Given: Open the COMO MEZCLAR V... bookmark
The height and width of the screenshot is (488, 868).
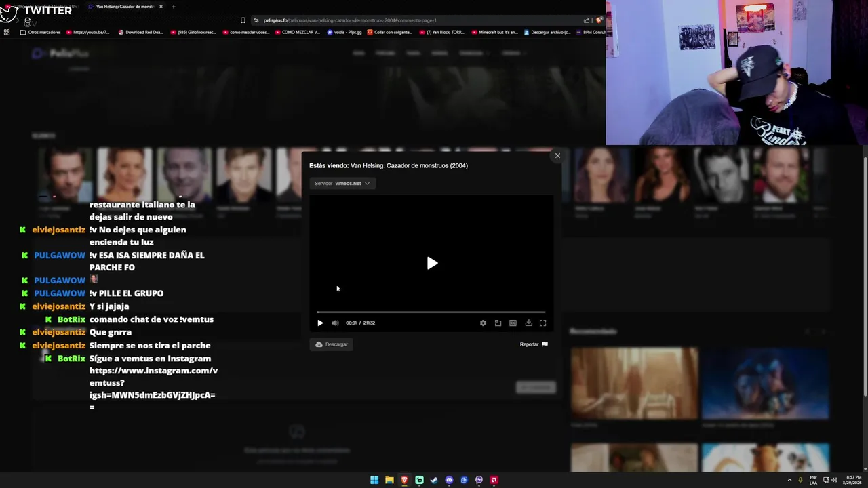Looking at the screenshot, I should (x=297, y=32).
